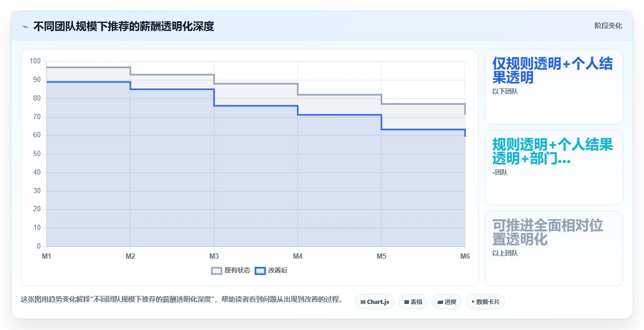This screenshot has height=330, width=644.
Task: Click the chart title 不同团队规模下推荐的薪酬透明化深度
Action: tap(123, 27)
